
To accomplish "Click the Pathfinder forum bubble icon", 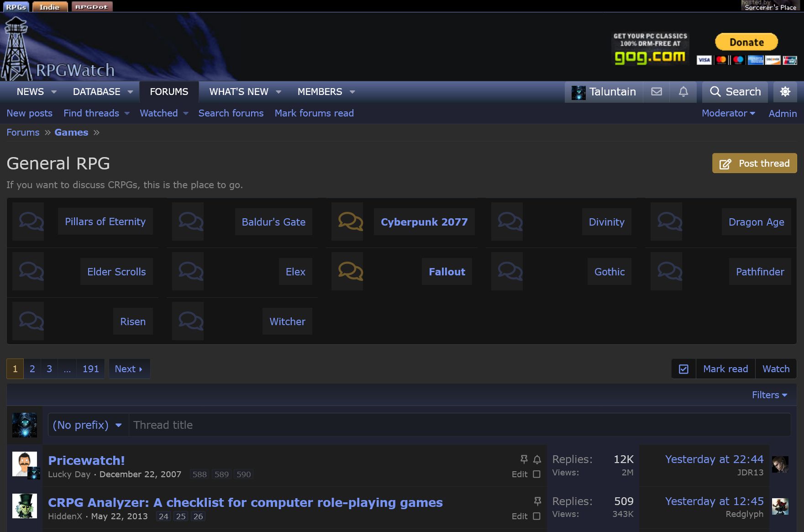I will [x=670, y=271].
